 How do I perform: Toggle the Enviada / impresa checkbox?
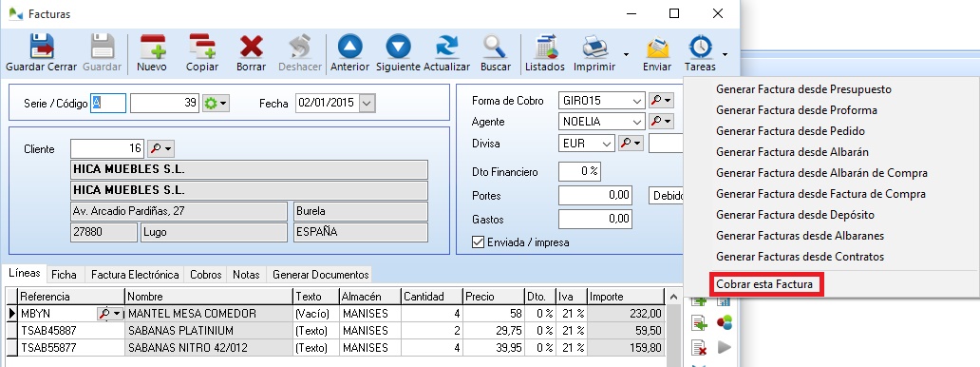pyautogui.click(x=478, y=241)
